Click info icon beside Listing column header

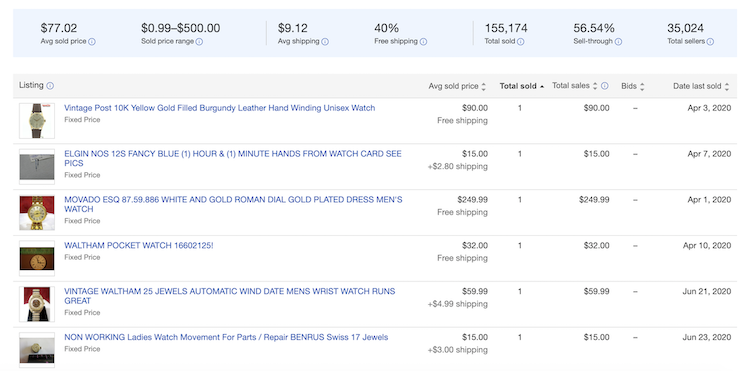click(50, 86)
